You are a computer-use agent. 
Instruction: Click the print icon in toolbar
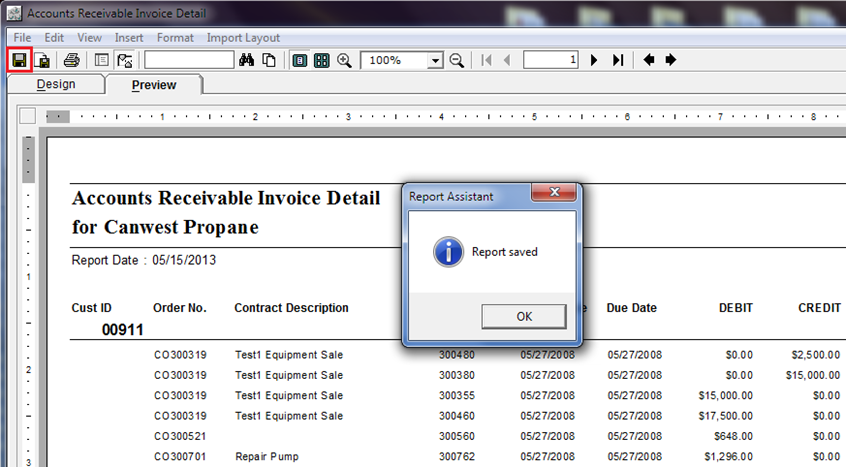(x=72, y=60)
